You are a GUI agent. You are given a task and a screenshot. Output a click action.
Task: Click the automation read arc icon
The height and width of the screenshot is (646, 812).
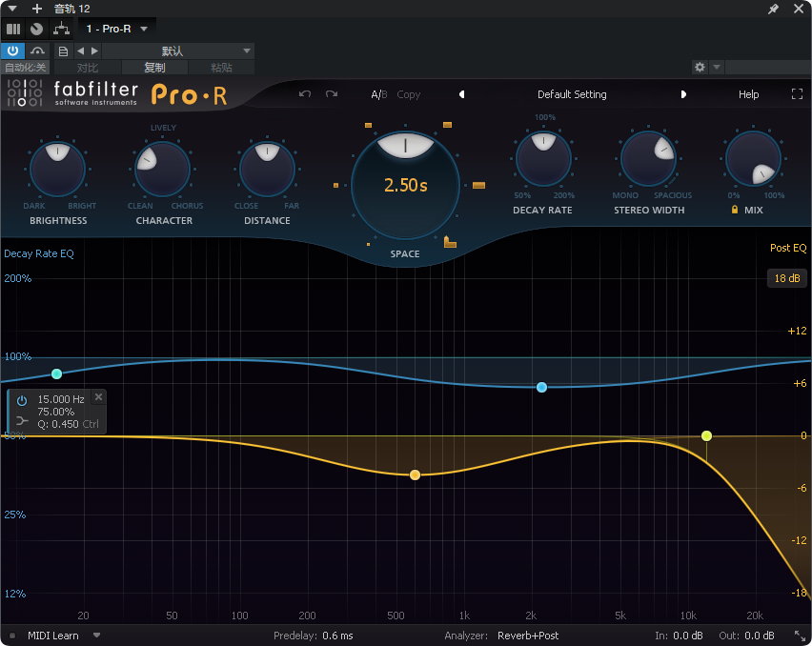coord(37,50)
